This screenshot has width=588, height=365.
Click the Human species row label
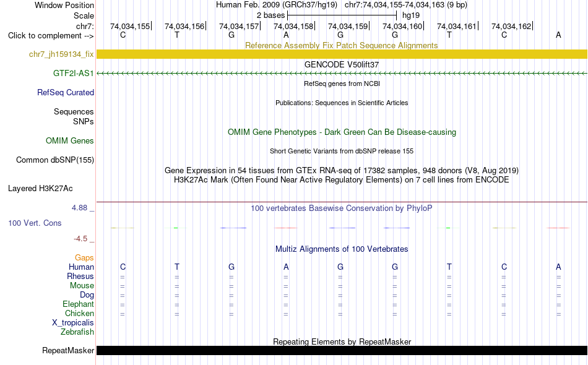(x=81, y=267)
